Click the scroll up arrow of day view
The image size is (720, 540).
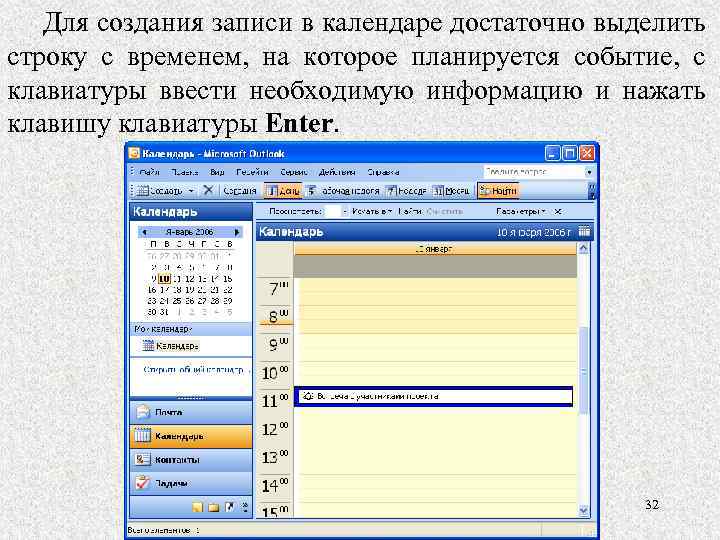583,248
